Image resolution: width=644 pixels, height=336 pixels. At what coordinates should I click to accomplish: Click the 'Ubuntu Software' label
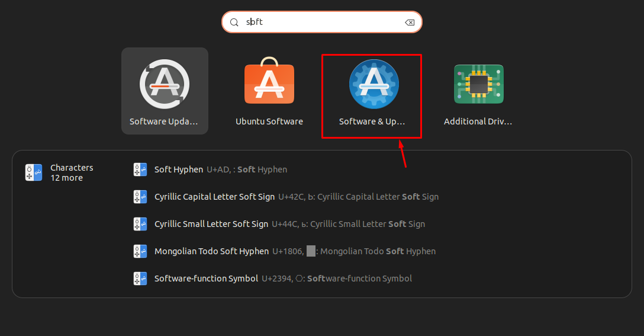click(269, 121)
